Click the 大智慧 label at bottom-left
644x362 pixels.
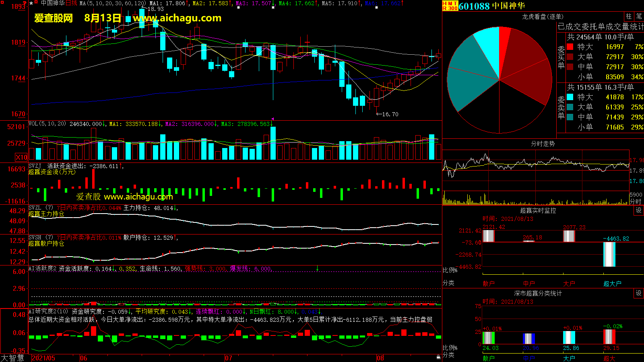click(12, 358)
